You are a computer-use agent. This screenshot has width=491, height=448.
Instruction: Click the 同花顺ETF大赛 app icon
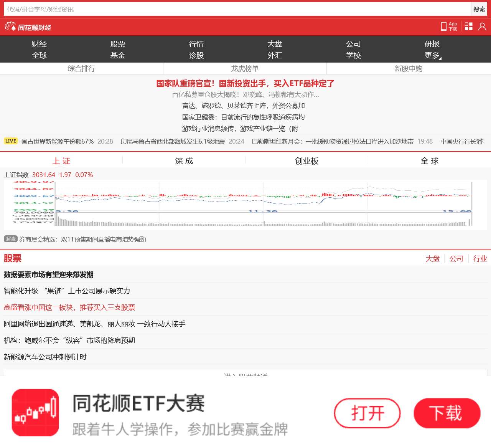pos(35,412)
